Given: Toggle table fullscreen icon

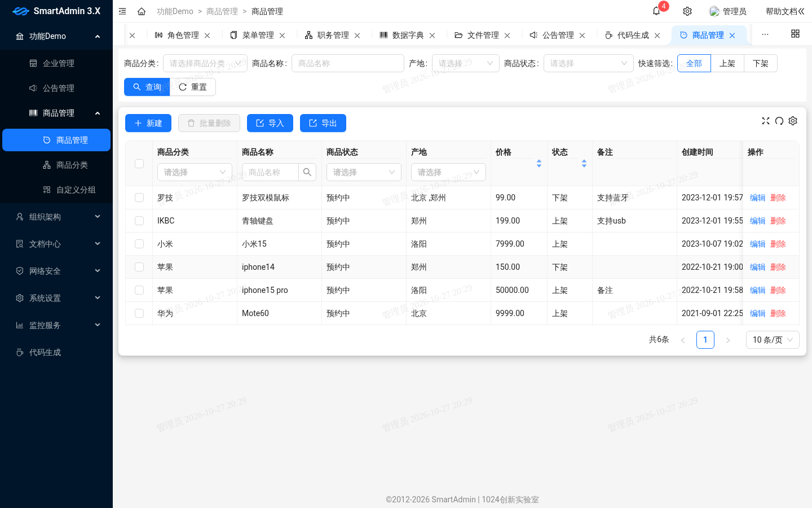Looking at the screenshot, I should (766, 121).
